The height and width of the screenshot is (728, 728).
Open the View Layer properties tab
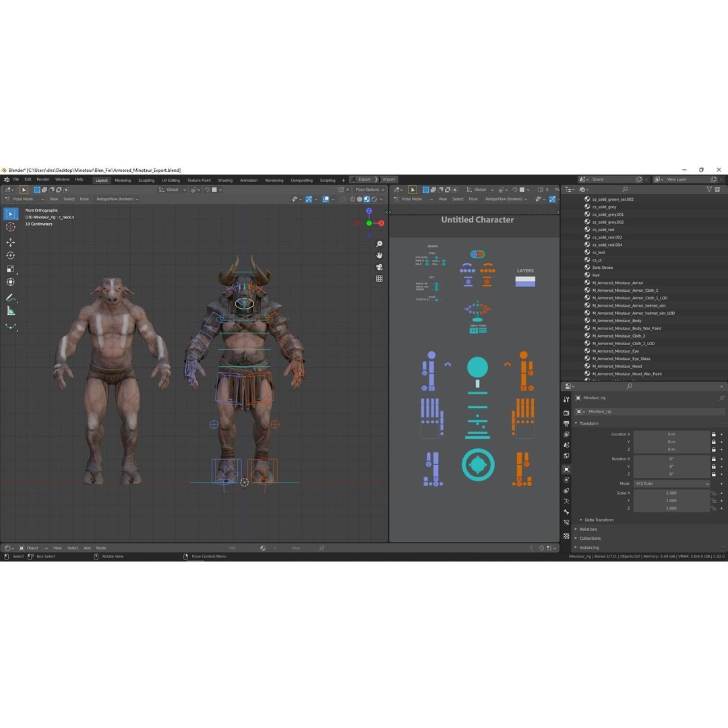point(566,434)
